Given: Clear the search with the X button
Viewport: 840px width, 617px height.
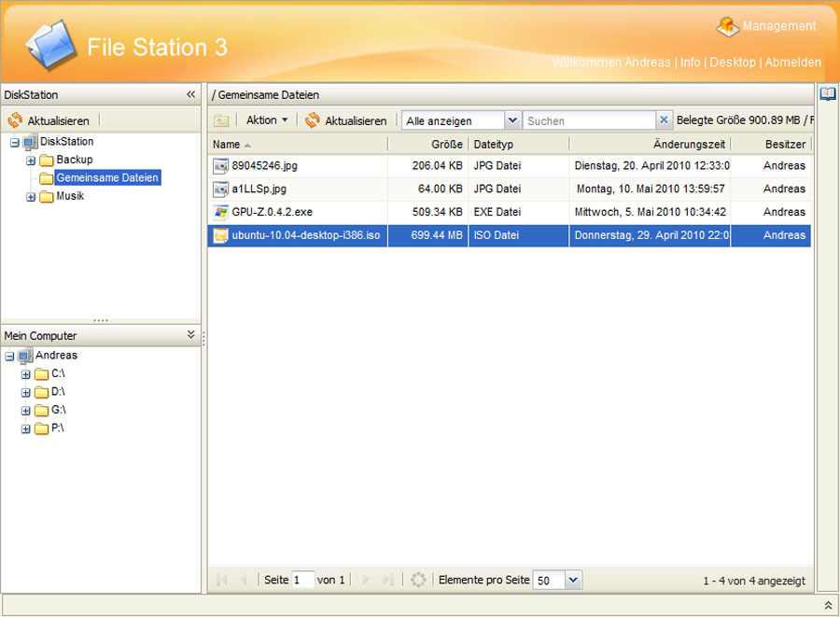Looking at the screenshot, I should pos(664,120).
